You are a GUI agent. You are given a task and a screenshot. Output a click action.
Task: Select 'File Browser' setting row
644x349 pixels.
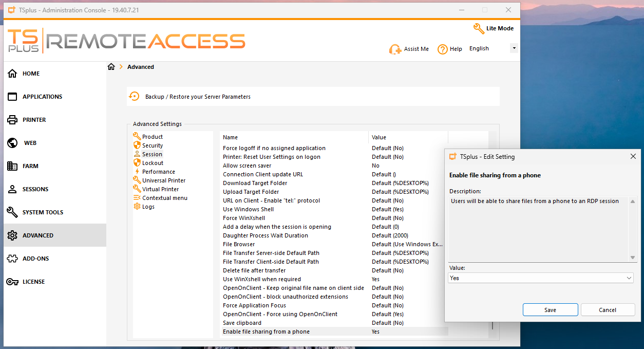[x=334, y=244]
